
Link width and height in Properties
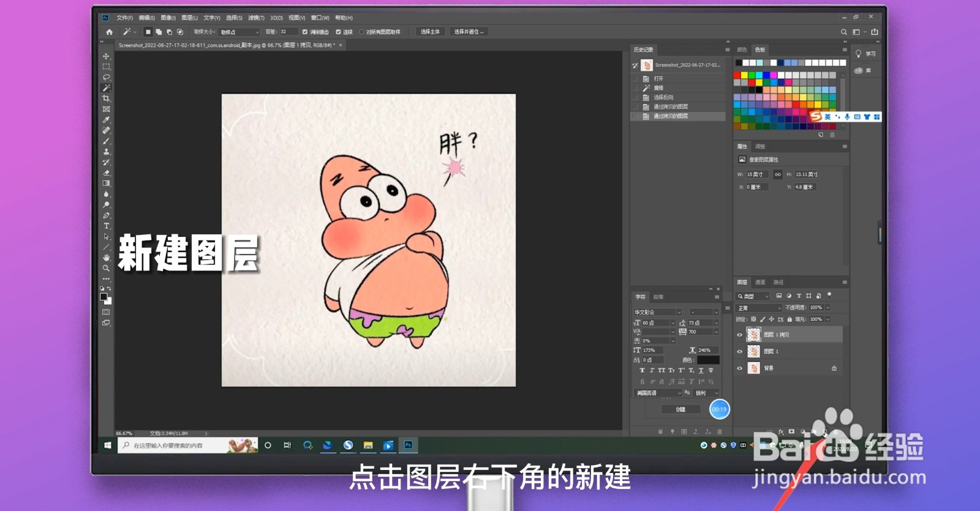[778, 174]
